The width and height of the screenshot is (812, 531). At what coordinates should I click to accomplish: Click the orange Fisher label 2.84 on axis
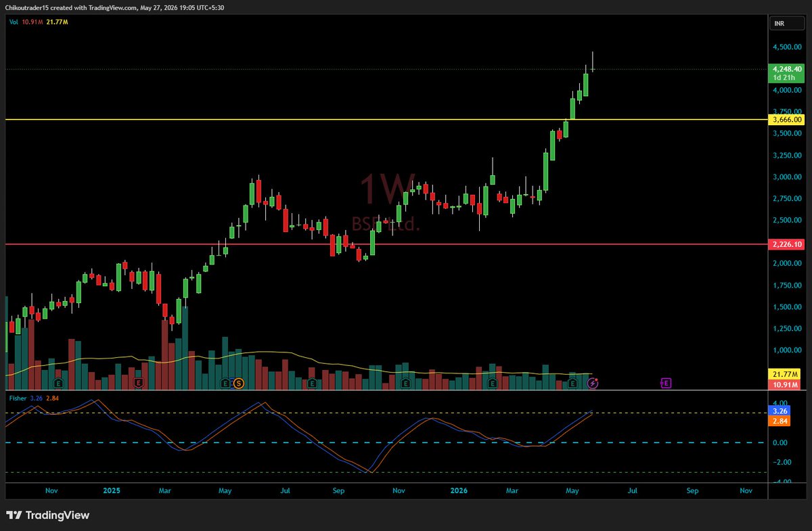coord(780,421)
